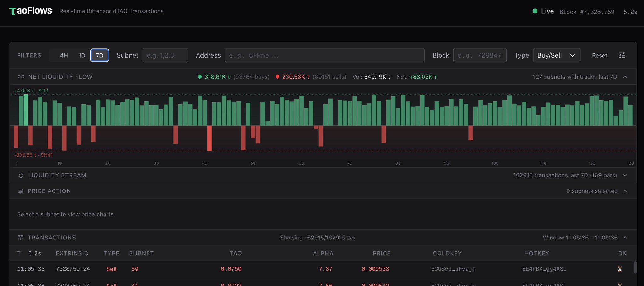Click the green Live status indicator

(x=535, y=11)
